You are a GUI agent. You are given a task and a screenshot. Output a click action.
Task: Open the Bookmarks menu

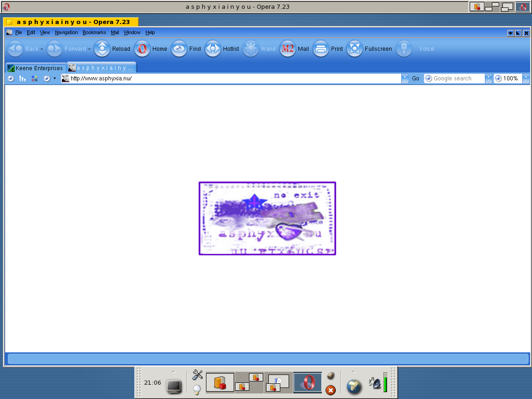pyautogui.click(x=94, y=33)
